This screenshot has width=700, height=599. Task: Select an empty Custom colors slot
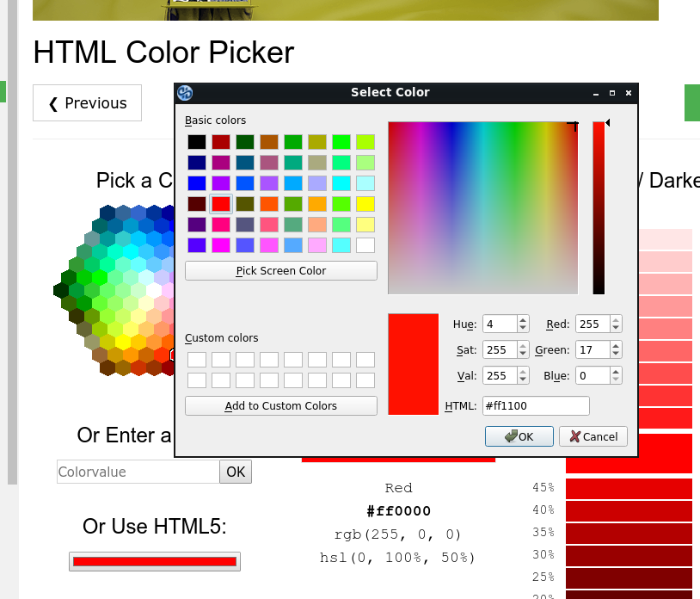click(196, 359)
